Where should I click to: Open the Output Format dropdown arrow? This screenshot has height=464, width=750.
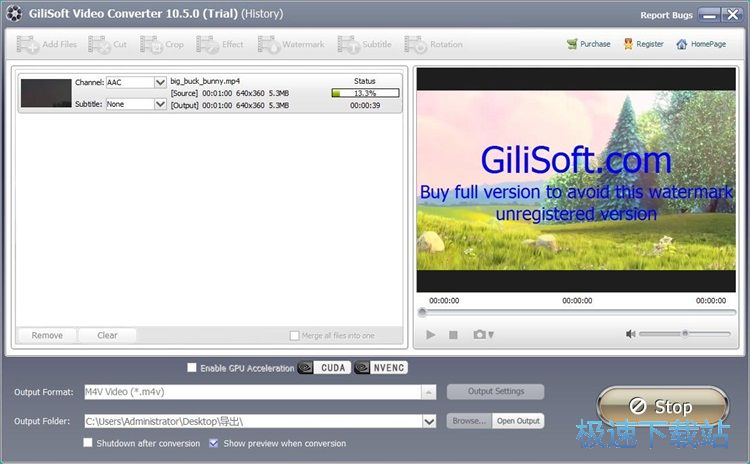[x=429, y=392]
